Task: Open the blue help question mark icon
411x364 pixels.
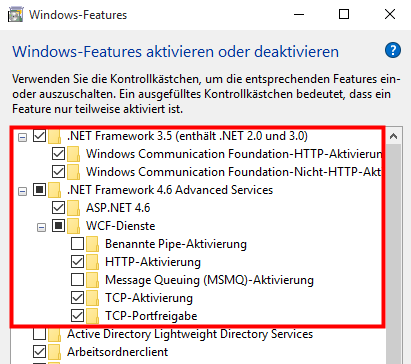Action: point(393,50)
